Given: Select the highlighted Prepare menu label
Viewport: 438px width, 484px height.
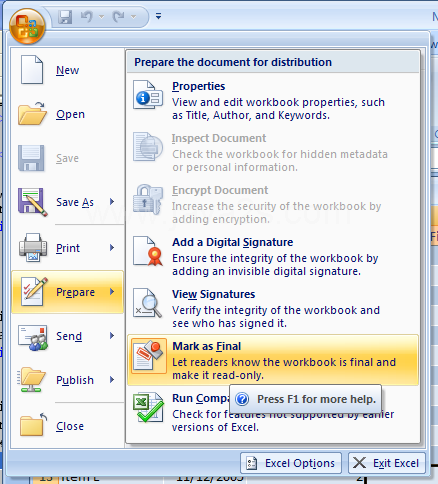Looking at the screenshot, I should coord(76,292).
